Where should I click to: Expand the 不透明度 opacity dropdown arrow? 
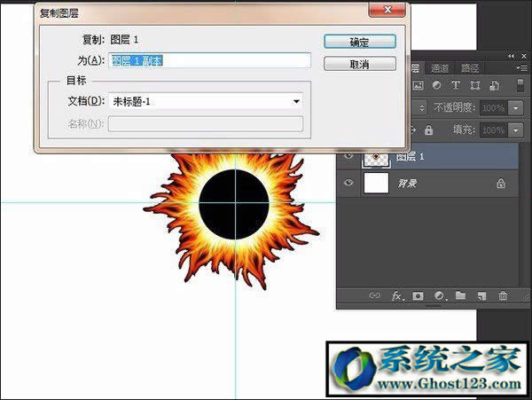point(517,107)
